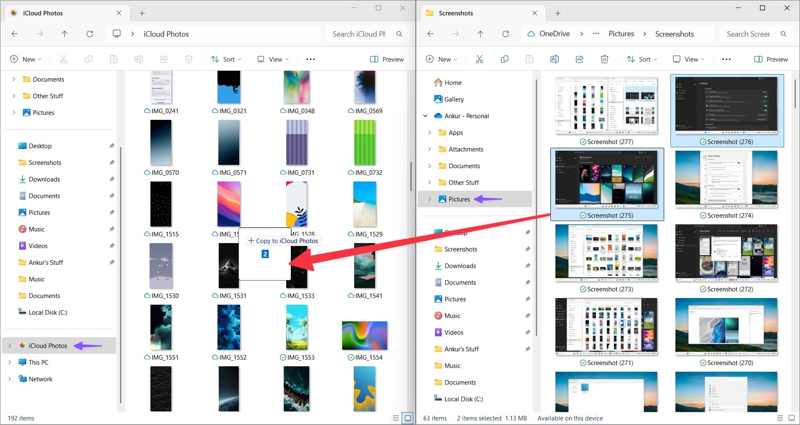
Task: Open View dropdown in Screenshots window
Action: 688,59
